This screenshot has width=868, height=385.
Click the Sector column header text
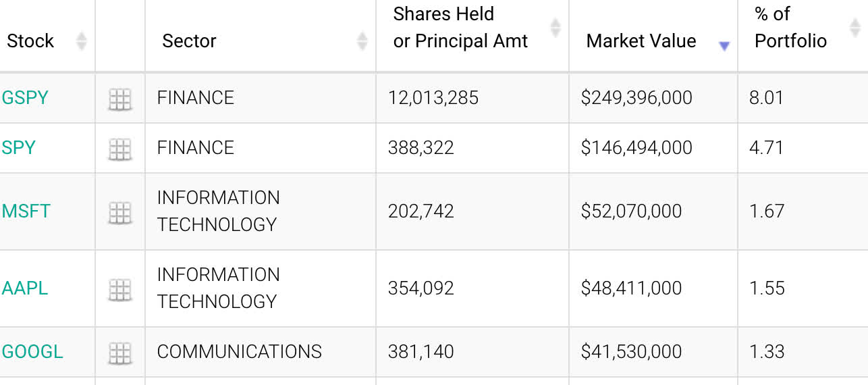coord(189,41)
